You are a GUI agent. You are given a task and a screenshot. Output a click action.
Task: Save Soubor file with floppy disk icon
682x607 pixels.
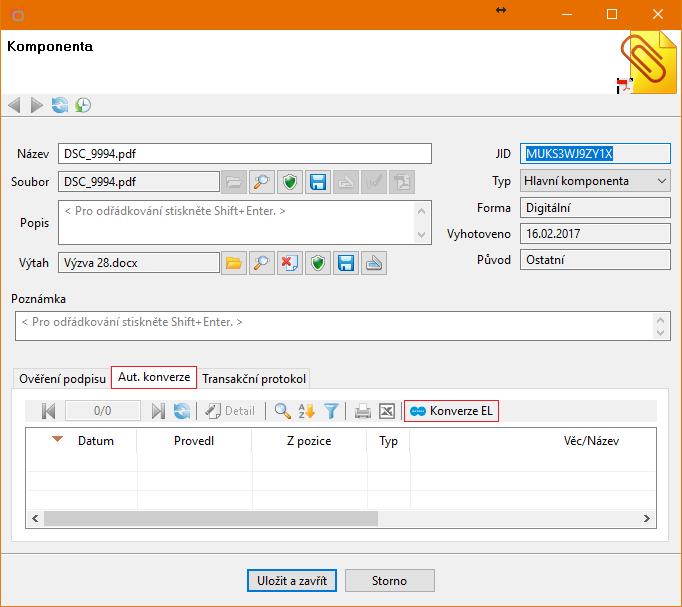[x=318, y=182]
